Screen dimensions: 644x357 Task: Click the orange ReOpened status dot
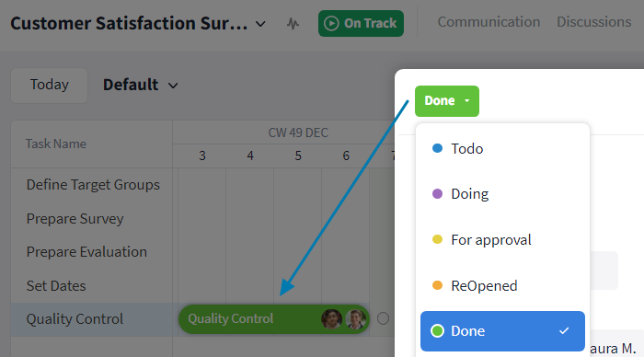[437, 285]
